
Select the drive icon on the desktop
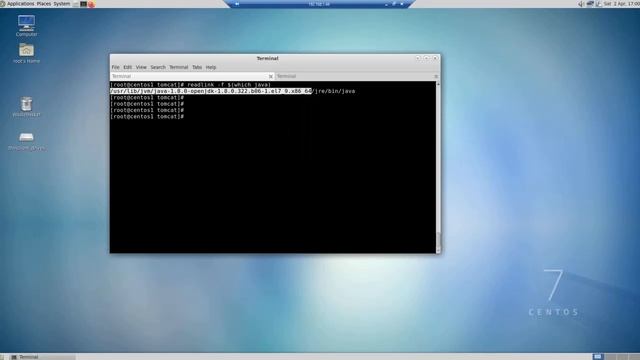coord(27,141)
